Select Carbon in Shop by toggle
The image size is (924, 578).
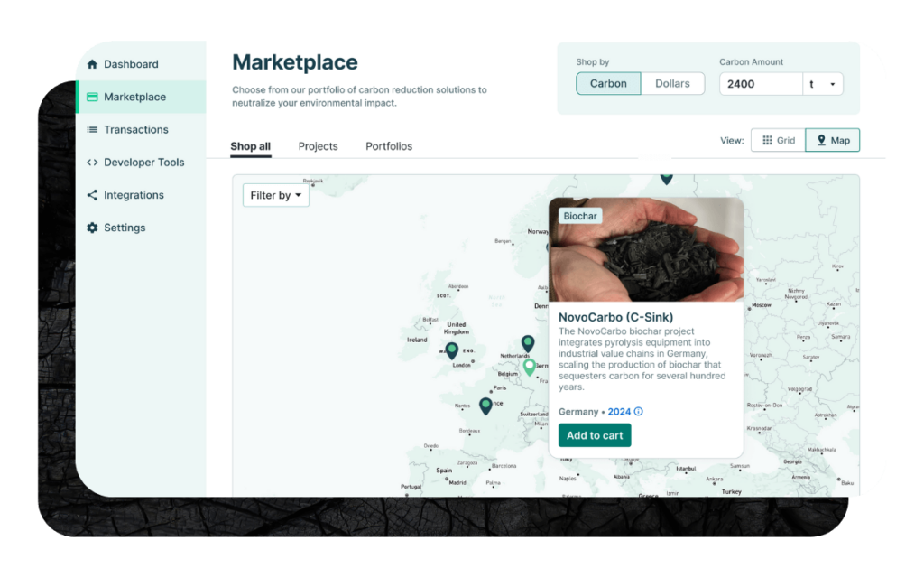608,84
